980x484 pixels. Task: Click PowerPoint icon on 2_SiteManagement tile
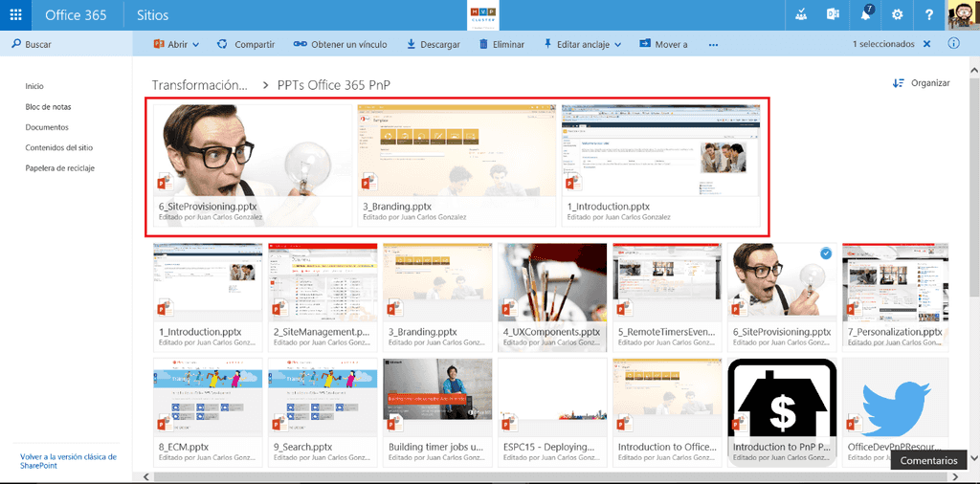[281, 307]
